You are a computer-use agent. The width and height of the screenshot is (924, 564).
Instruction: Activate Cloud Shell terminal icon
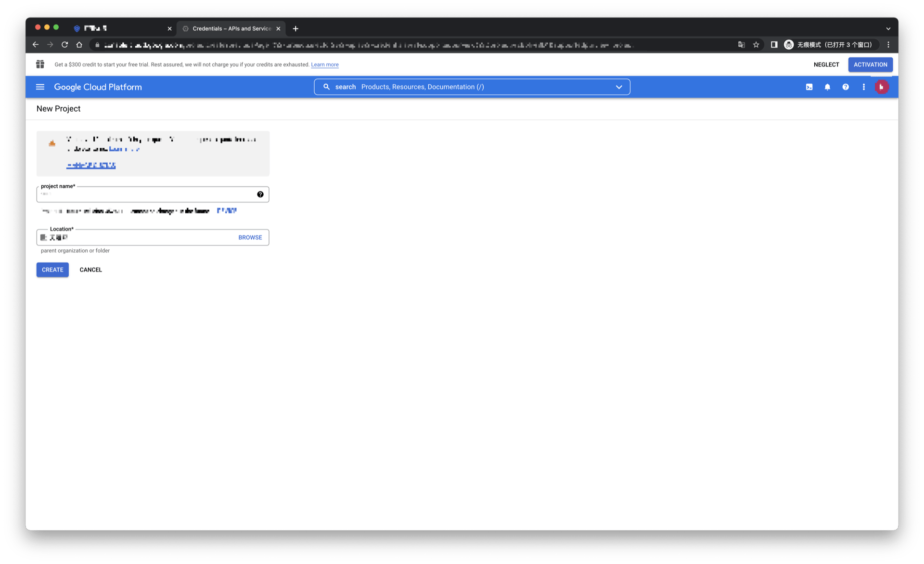click(809, 87)
